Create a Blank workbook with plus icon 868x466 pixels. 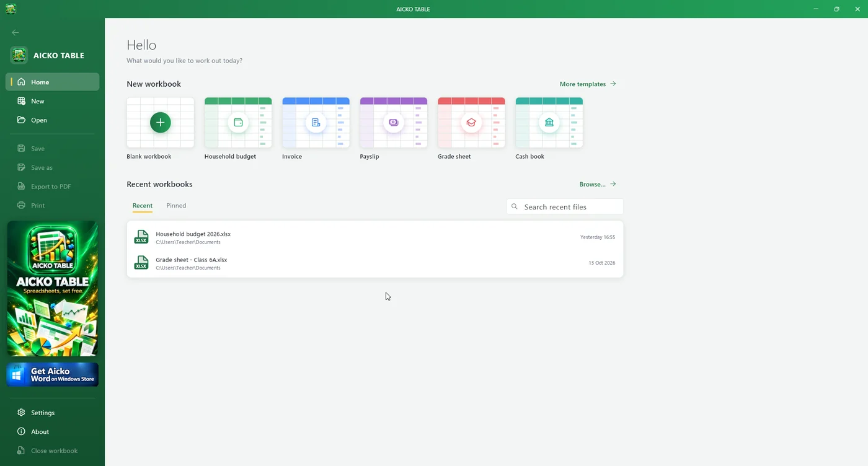click(x=160, y=122)
